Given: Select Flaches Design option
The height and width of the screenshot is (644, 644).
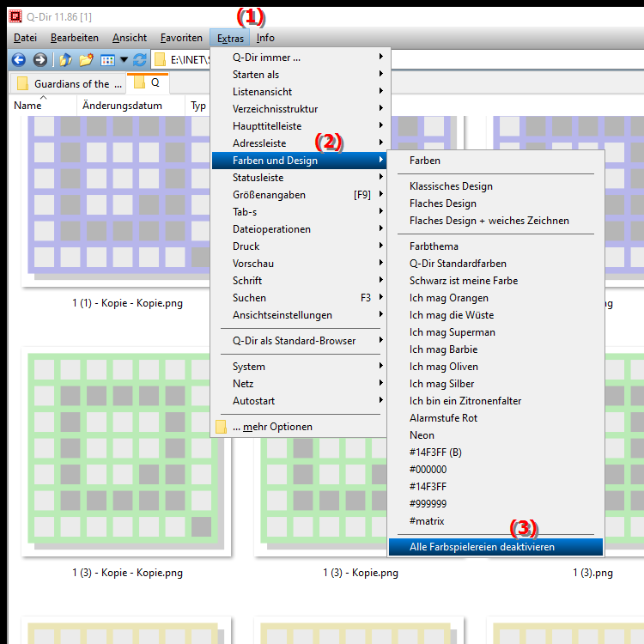Looking at the screenshot, I should click(x=495, y=204).
